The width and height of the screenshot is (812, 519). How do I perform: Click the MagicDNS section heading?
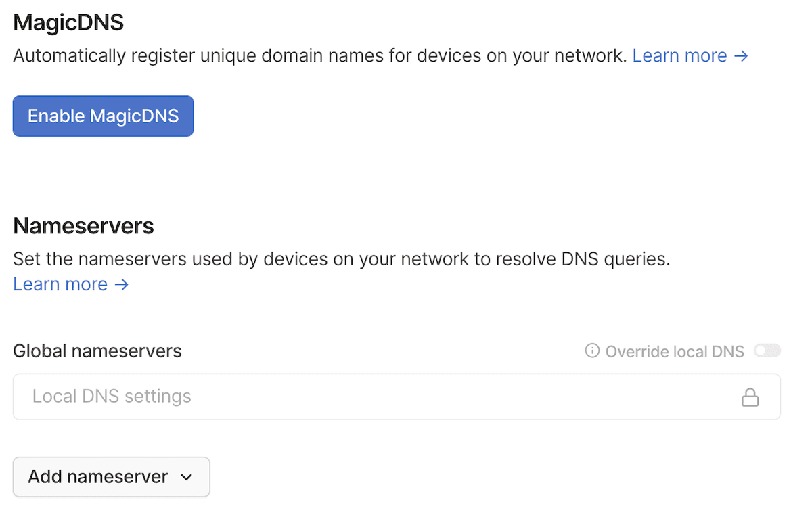tap(68, 22)
